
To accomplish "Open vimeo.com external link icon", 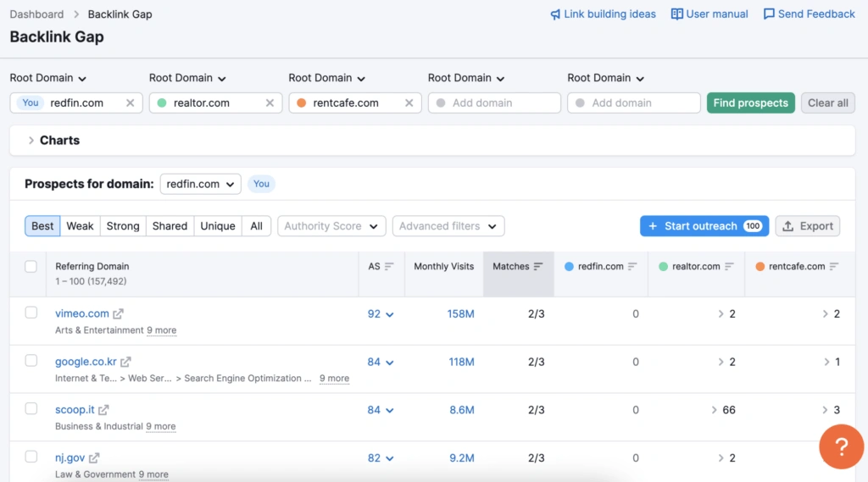I will [119, 314].
